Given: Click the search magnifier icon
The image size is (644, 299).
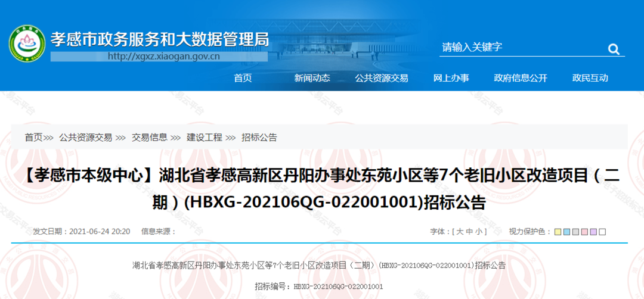Looking at the screenshot, I should point(614,49).
